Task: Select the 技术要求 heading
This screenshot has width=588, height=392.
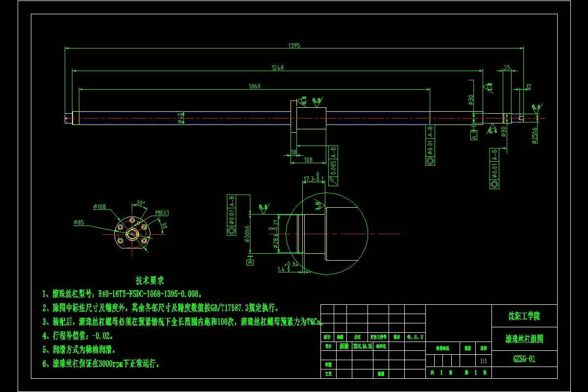Action: [x=150, y=281]
